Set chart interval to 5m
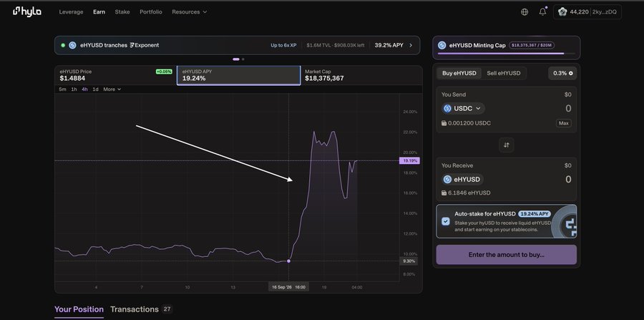 (62, 89)
